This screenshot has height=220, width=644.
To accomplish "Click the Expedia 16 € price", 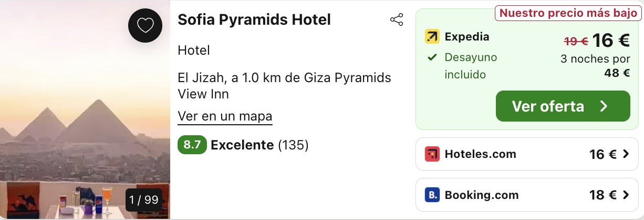I will (611, 41).
